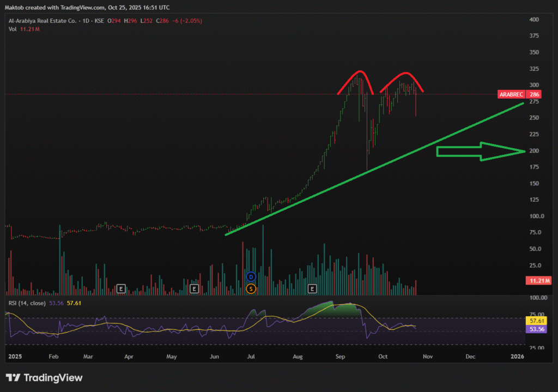This screenshot has width=558, height=392.
Task: Click the Nov label on the time axis
Action: pos(427,356)
